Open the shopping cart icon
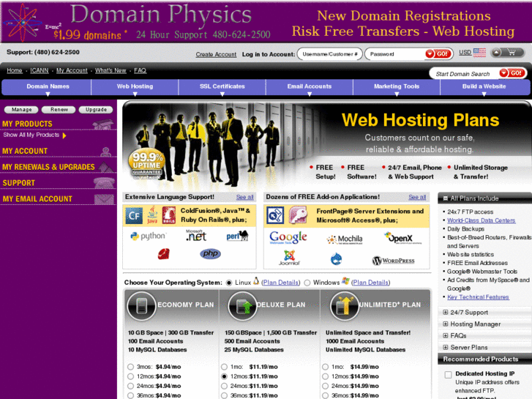Image resolution: width=532 pixels, height=399 pixels. point(511,52)
